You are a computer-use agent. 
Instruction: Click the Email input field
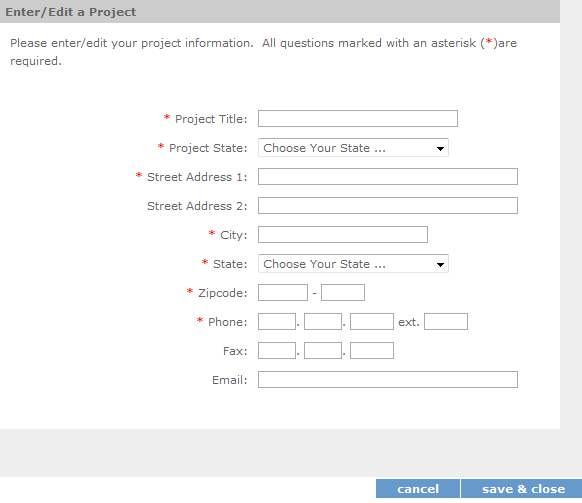388,379
